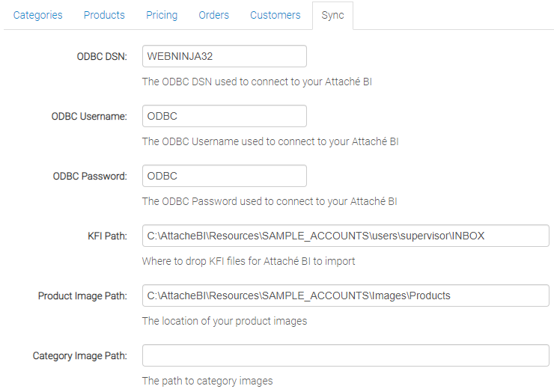Click "The path to category images" hint

[207, 381]
